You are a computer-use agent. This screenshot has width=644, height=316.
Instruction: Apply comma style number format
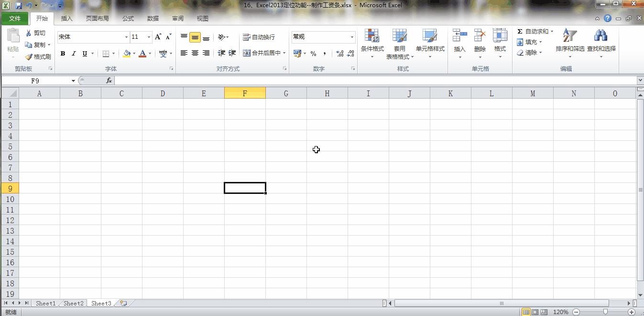pyautogui.click(x=325, y=54)
